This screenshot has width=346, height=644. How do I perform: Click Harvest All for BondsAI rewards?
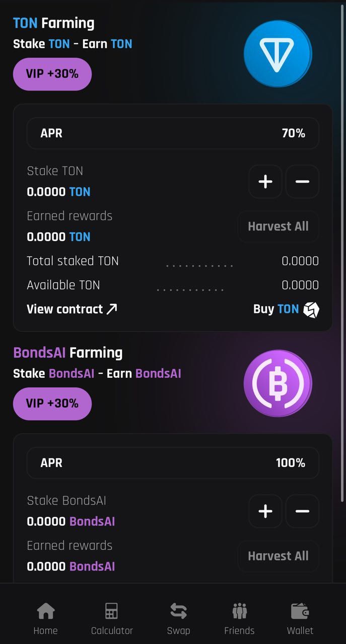point(278,556)
